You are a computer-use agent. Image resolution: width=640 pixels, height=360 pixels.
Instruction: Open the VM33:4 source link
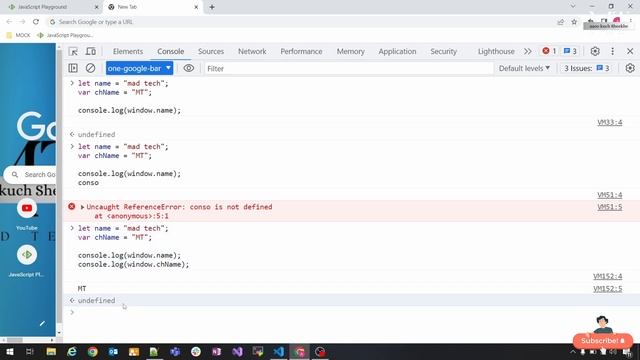(609, 122)
